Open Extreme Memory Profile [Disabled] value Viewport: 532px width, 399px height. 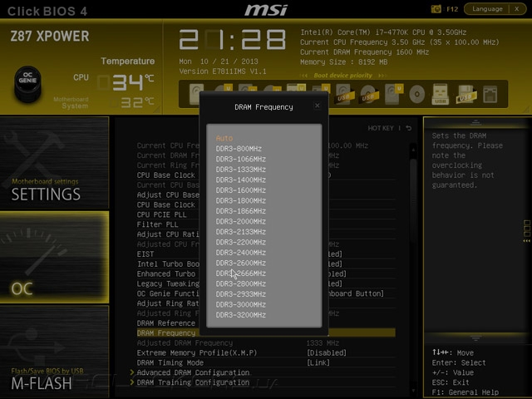(327, 352)
